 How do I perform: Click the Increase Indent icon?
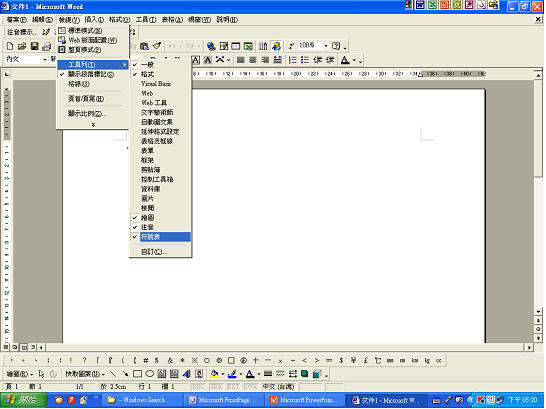point(330,60)
